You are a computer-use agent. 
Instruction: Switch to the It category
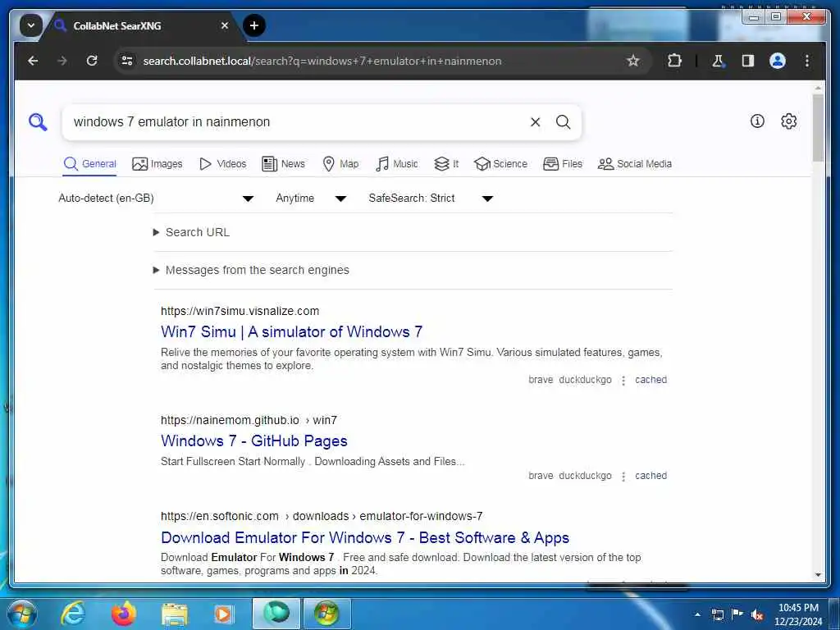pos(445,164)
